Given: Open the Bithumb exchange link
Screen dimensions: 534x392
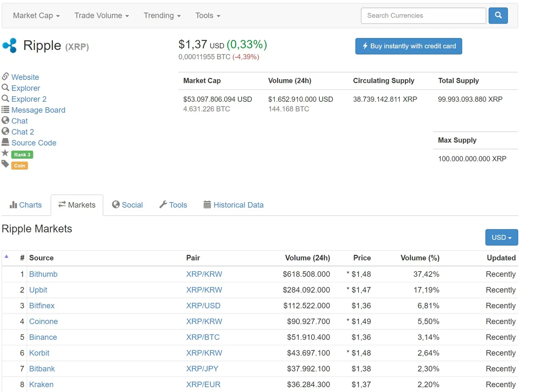Looking at the screenshot, I should coord(43,274).
